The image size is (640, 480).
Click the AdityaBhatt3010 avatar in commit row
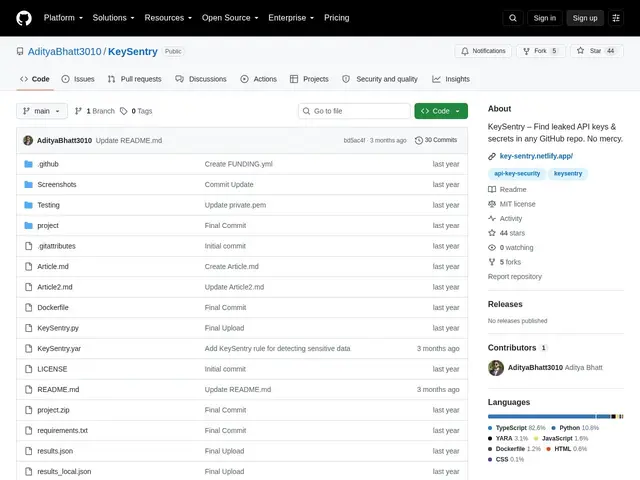pyautogui.click(x=28, y=140)
